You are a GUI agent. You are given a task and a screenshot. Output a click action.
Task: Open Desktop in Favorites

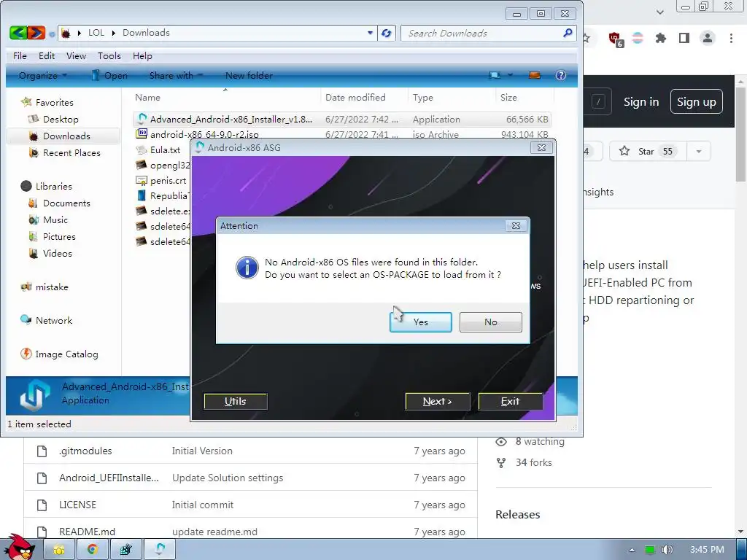coord(61,119)
